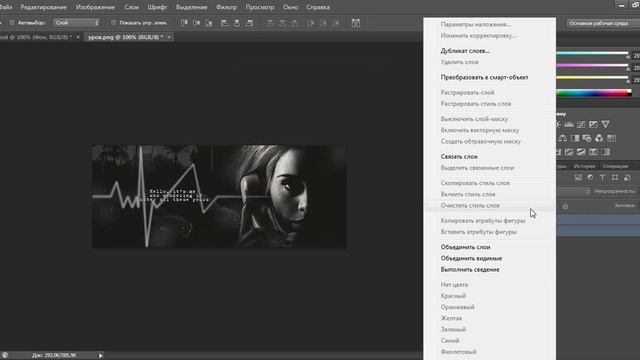Add an Exposure adjustment layer
Viewport: 640px width, 360px height.
593,124
